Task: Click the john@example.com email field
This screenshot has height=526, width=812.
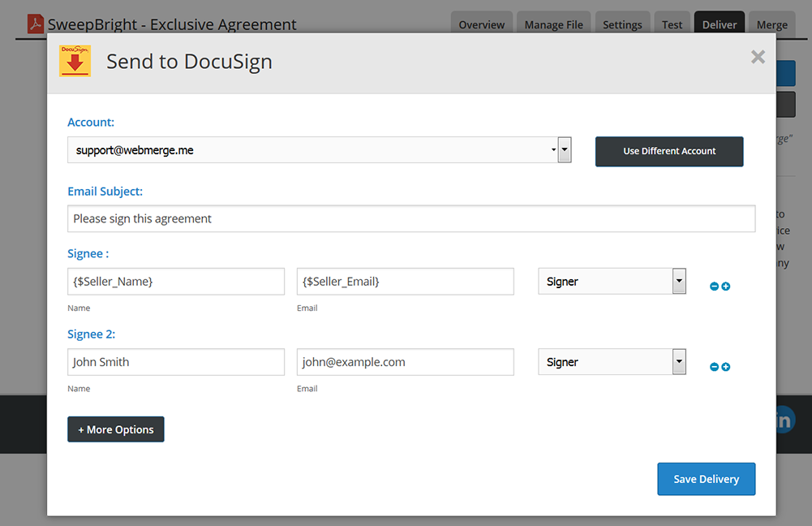Action: pos(405,362)
